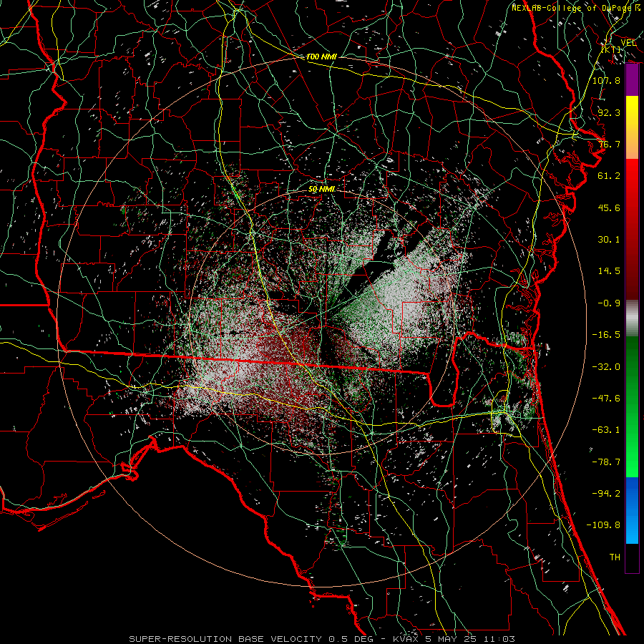Image resolution: width=644 pixels, height=644 pixels.
Task: Click the 50 NMI range ring label
Action: click(x=321, y=189)
